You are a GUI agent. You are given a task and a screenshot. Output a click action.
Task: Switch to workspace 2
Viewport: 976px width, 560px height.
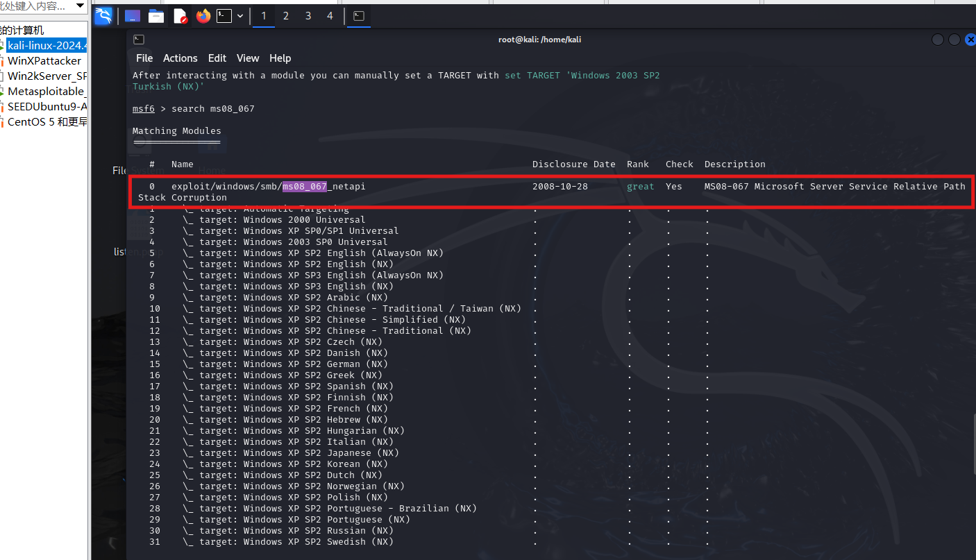(286, 16)
